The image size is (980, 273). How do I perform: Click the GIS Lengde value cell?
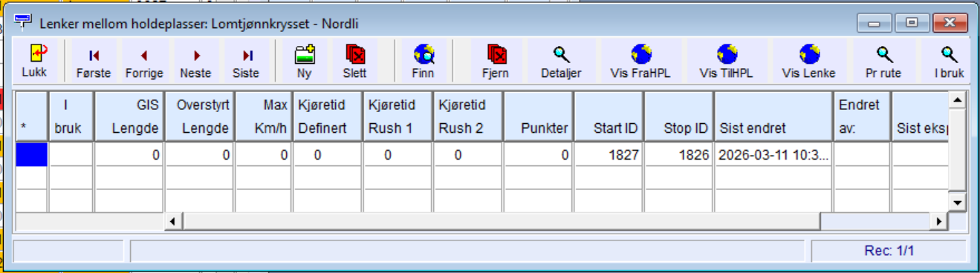(129, 154)
